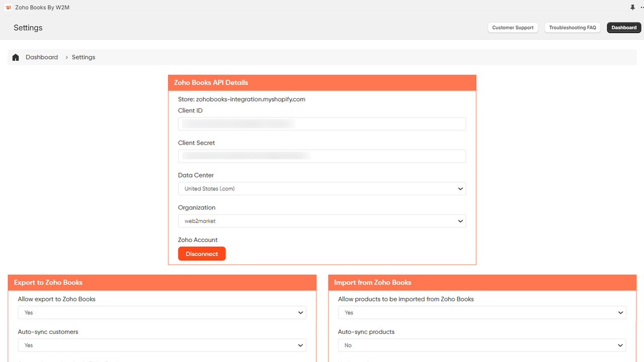Click the Settings page title
Screen dimensions: 644x362
pyautogui.click(x=28, y=28)
